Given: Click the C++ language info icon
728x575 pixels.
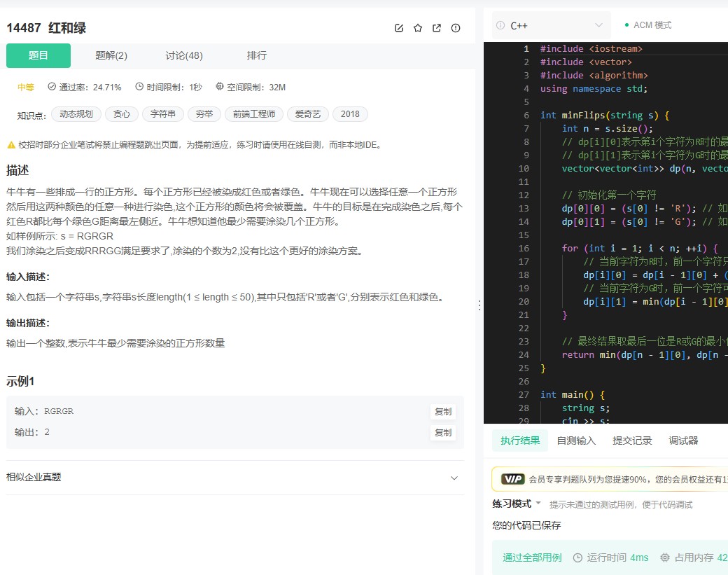Looking at the screenshot, I should (x=500, y=25).
